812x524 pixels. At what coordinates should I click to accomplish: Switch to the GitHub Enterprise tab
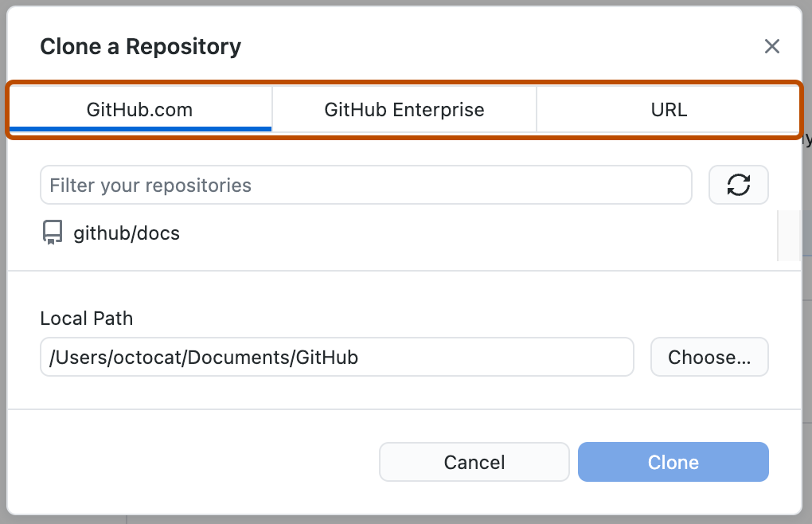[x=403, y=110]
